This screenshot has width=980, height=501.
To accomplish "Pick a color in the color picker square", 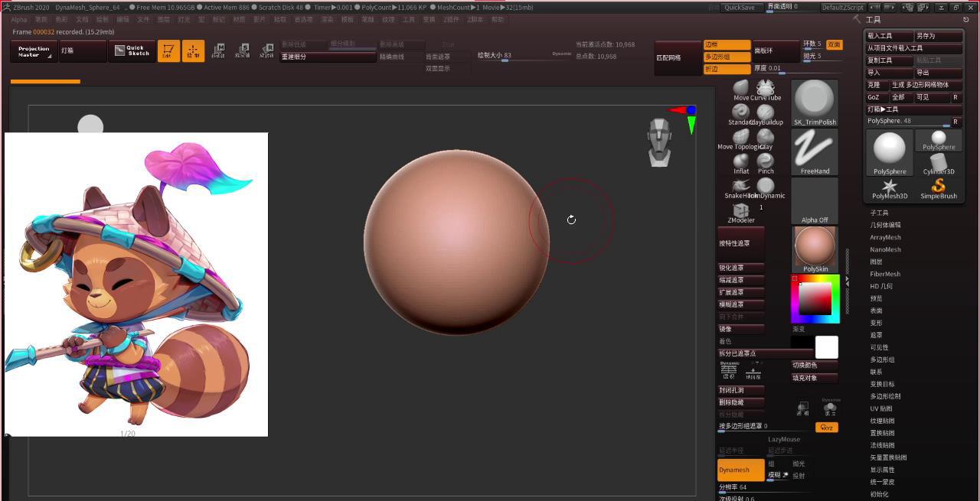I will 815,298.
